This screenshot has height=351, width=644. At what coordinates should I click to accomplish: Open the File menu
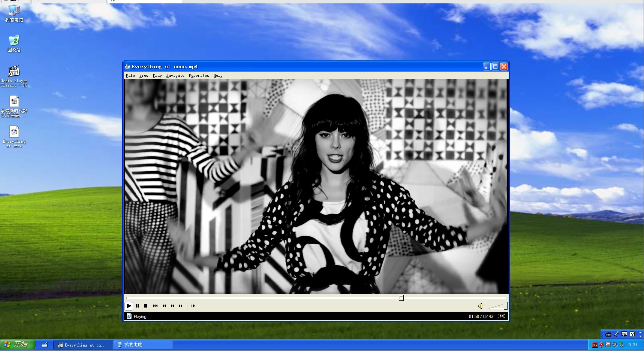[130, 76]
